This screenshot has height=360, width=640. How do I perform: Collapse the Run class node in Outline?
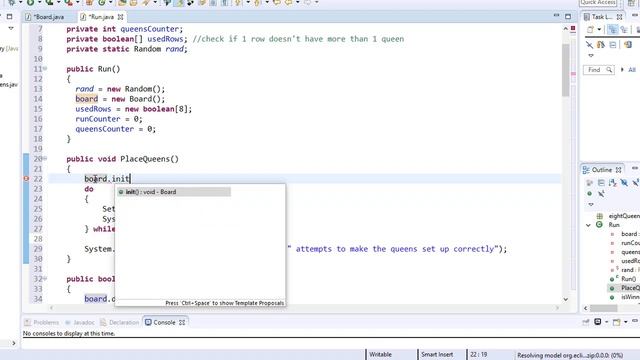[x=588, y=225]
